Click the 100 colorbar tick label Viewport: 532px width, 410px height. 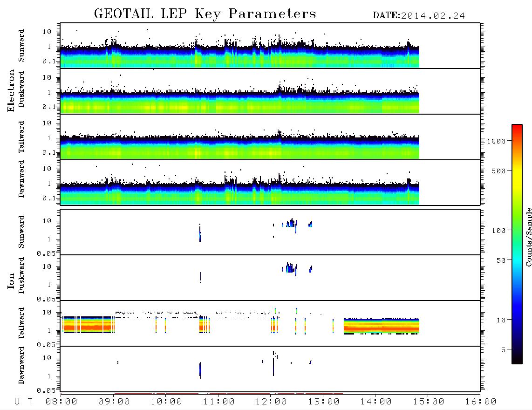click(499, 231)
